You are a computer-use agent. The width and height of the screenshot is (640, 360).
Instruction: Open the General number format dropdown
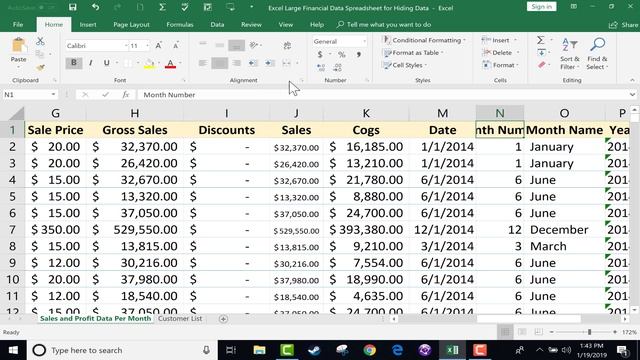(364, 41)
